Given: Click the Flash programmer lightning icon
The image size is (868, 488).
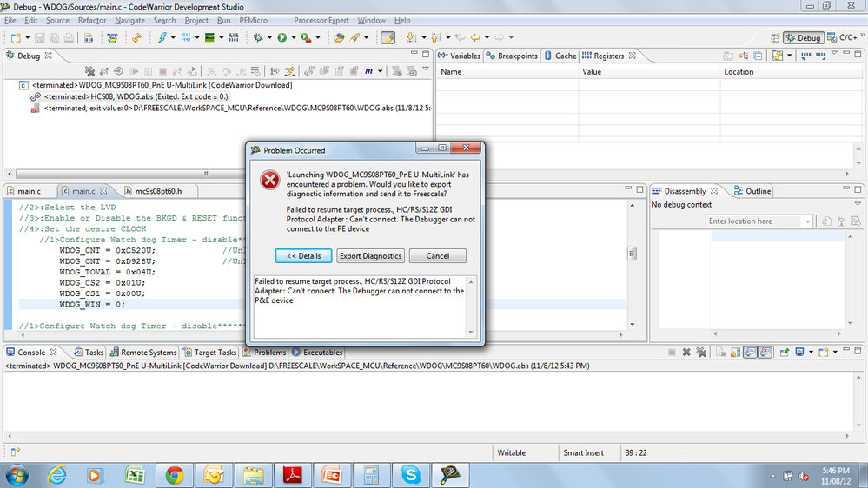Looking at the screenshot, I should point(162,37).
